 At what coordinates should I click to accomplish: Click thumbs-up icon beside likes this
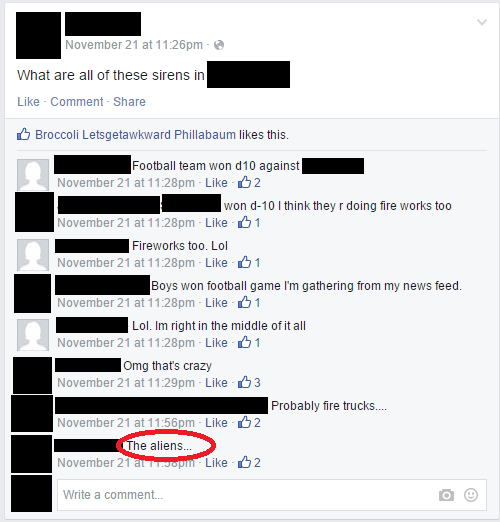(x=23, y=134)
